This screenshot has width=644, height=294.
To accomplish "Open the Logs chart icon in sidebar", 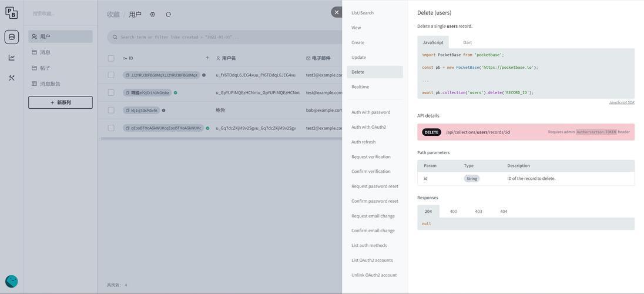I will 11,58.
